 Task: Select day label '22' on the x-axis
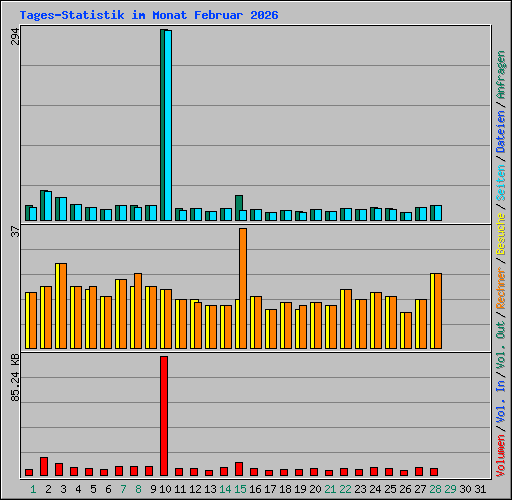coord(345,489)
